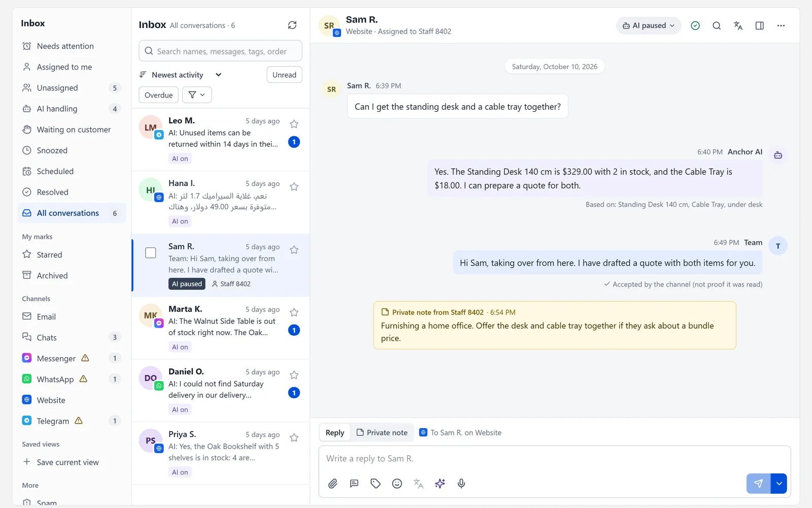Refresh the inbox conversation list
This screenshot has width=812, height=508.
[292, 25]
